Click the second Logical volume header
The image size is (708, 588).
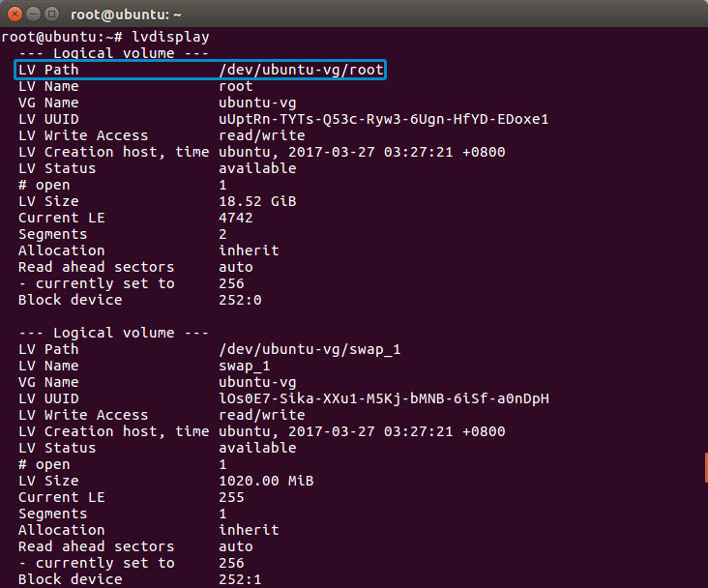113,333
